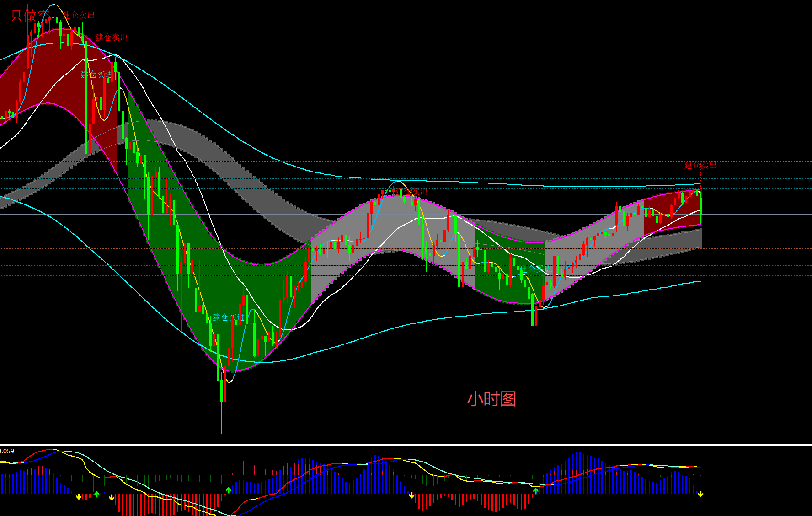Select the yellow down arrow ending the indicator histogram
The height and width of the screenshot is (516, 812).
pos(700,494)
